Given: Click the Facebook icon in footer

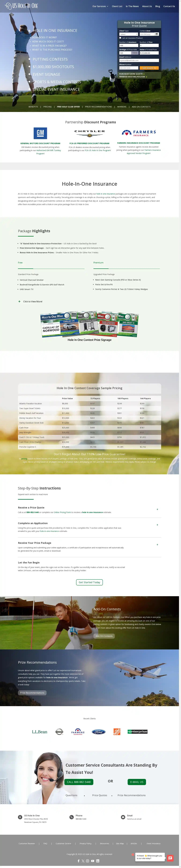Looking at the screenshot, I should [x=79, y=861].
